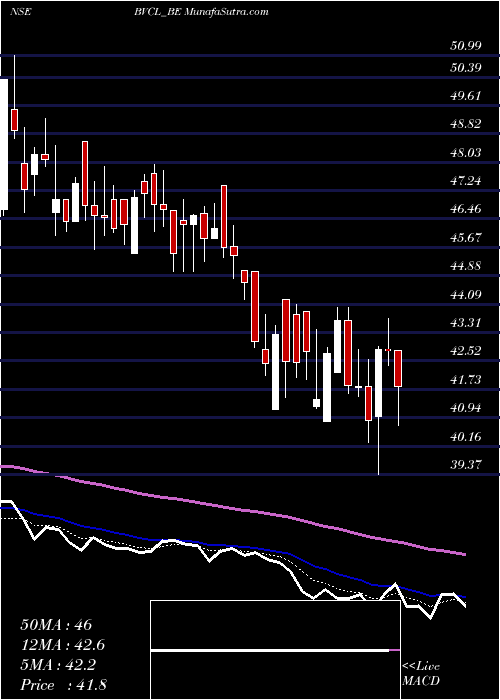The width and height of the screenshot is (500, 700).
Task: Click the 5MA : 42.2 readout
Action: [59, 665]
